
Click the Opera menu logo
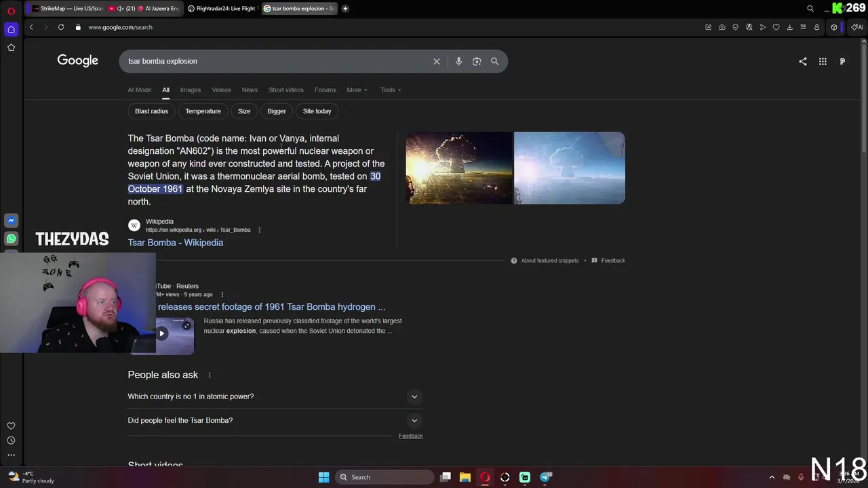point(11,11)
